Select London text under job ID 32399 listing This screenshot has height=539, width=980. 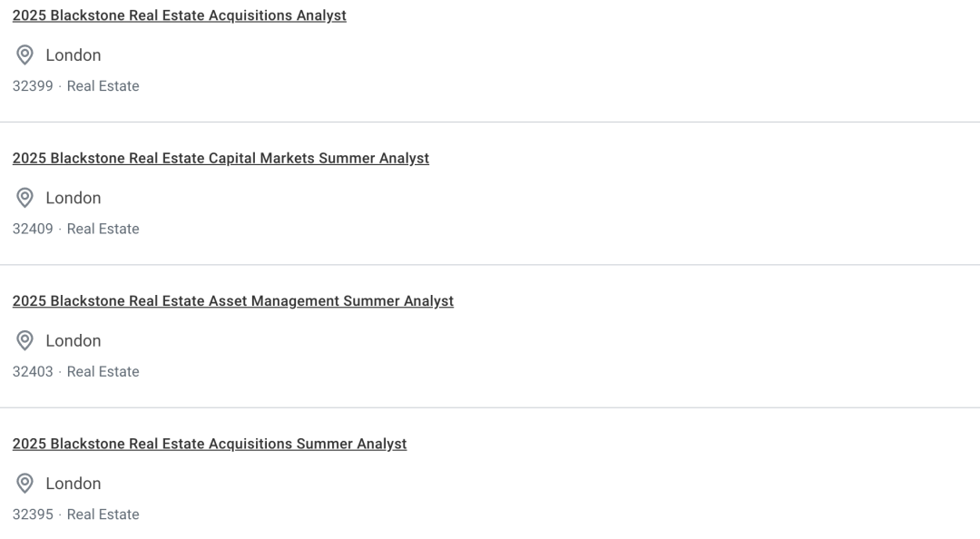[x=73, y=55]
